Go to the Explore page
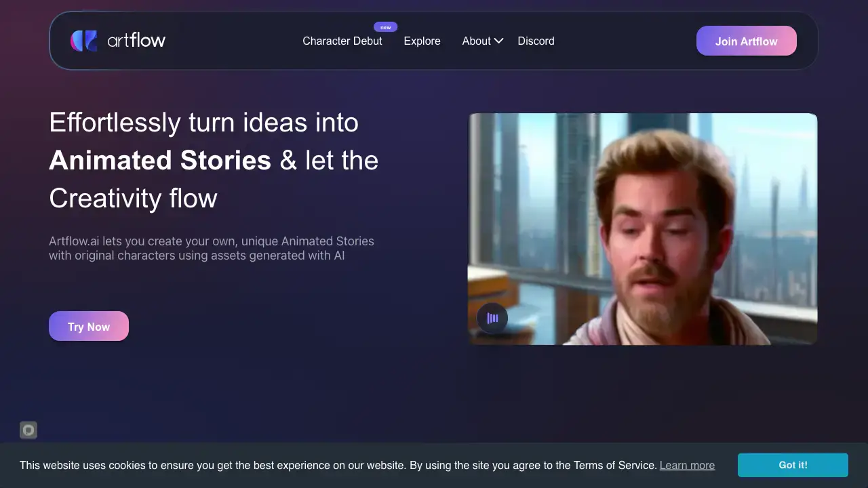The image size is (868, 488). (422, 41)
